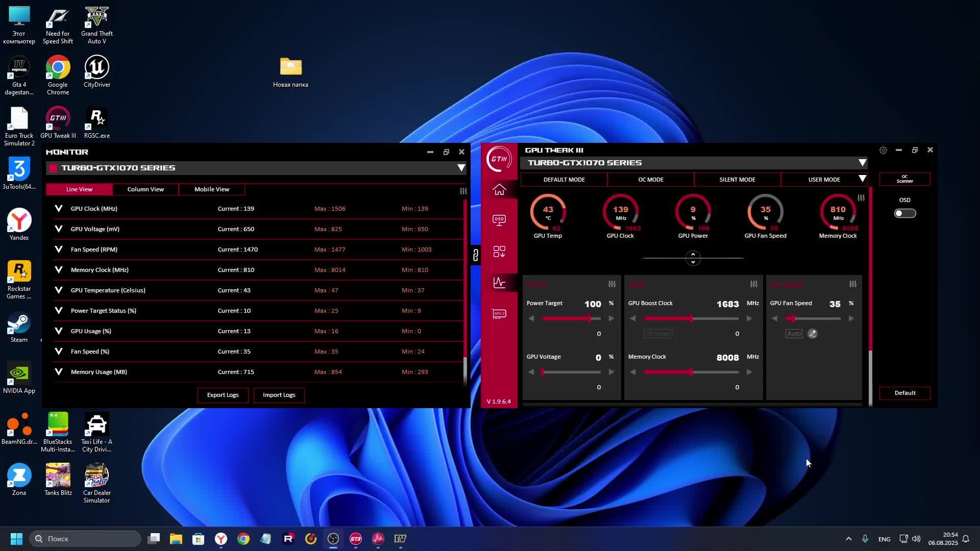Click the link icon between the windows
Screen dimensions: 980x551
click(x=475, y=255)
